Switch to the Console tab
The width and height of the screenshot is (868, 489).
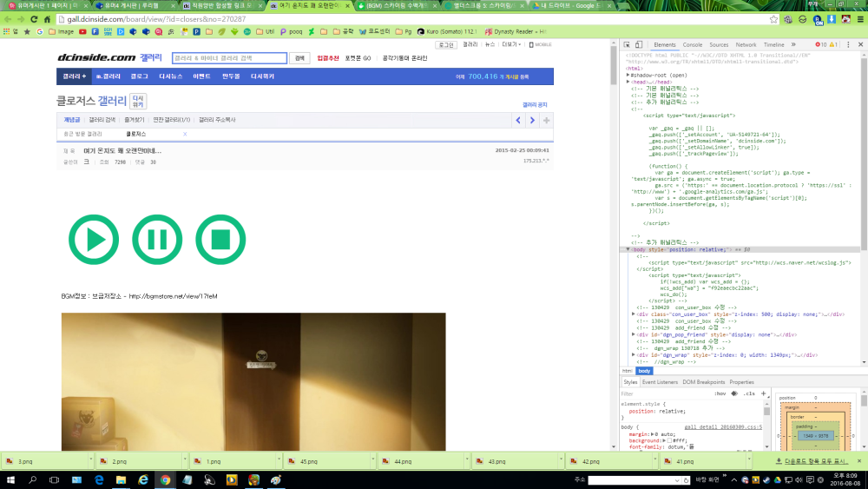coord(692,44)
